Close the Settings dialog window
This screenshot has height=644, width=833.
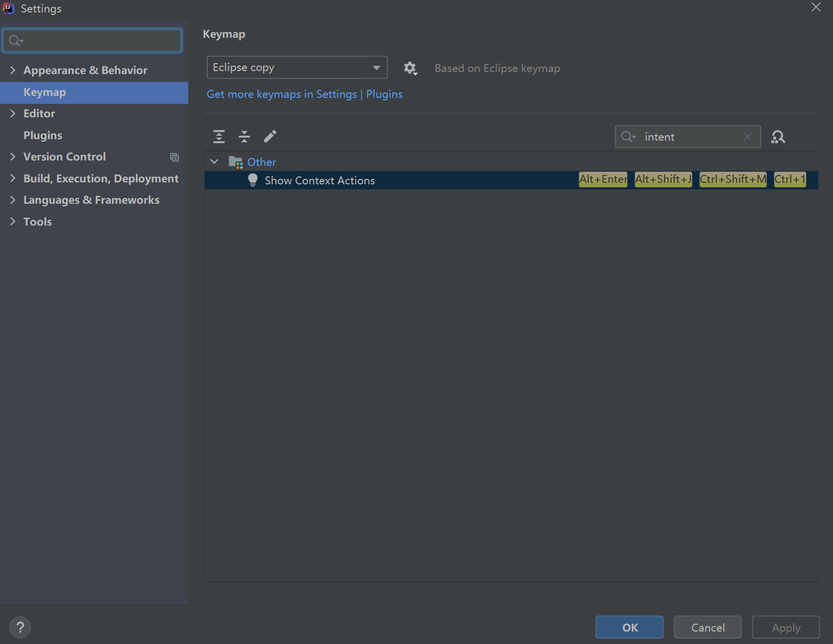816,7
